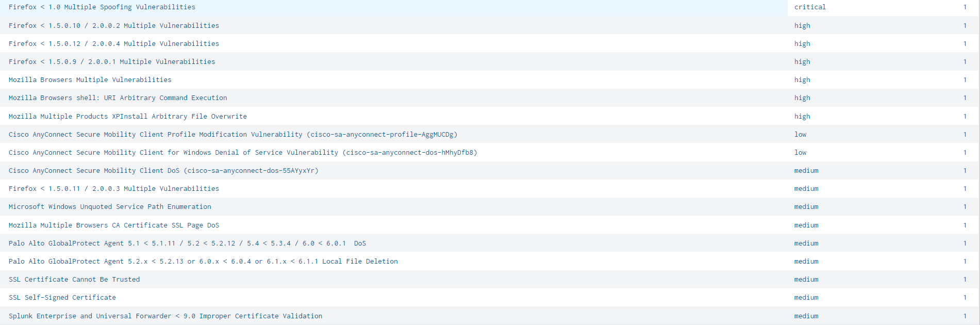Open Palo Alto GlobalProtect Local File Deletion entry
This screenshot has height=325, width=980.
[203, 261]
